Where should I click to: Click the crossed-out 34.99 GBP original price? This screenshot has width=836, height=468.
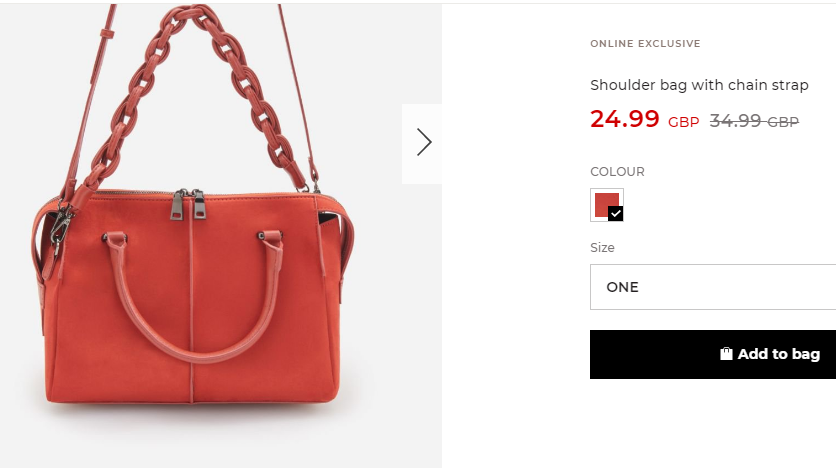click(x=754, y=121)
